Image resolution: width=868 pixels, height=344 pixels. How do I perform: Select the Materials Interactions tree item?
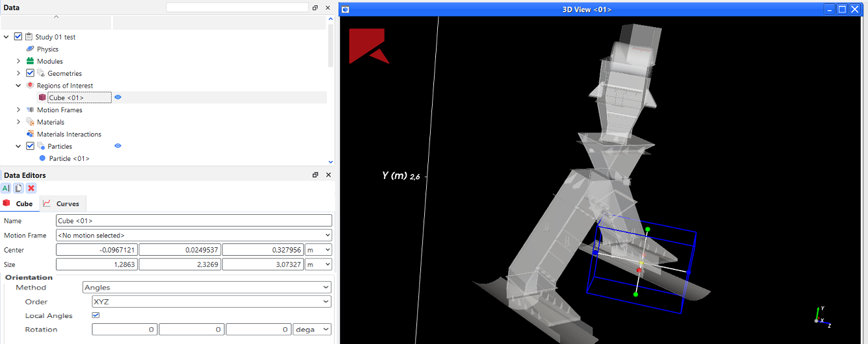pos(69,134)
